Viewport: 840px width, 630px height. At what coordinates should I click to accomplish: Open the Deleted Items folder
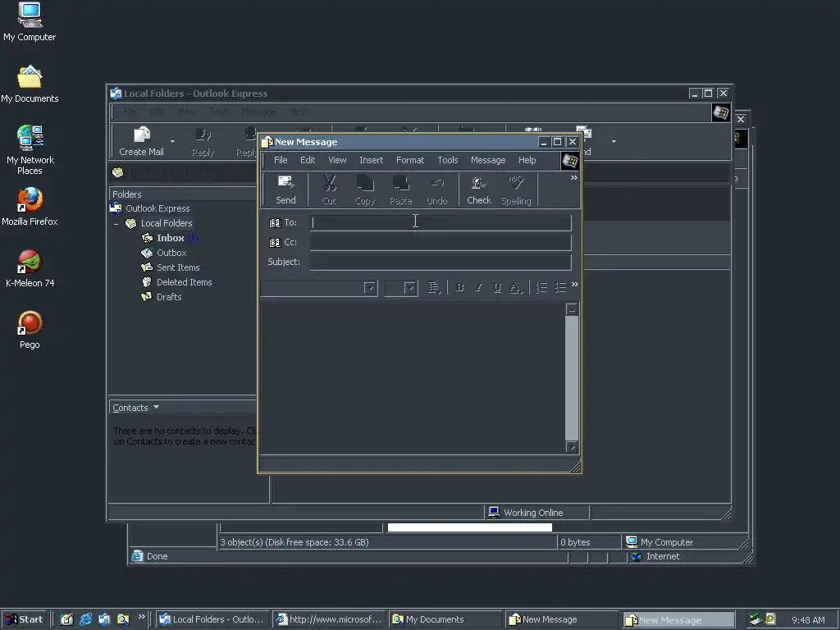(x=184, y=282)
